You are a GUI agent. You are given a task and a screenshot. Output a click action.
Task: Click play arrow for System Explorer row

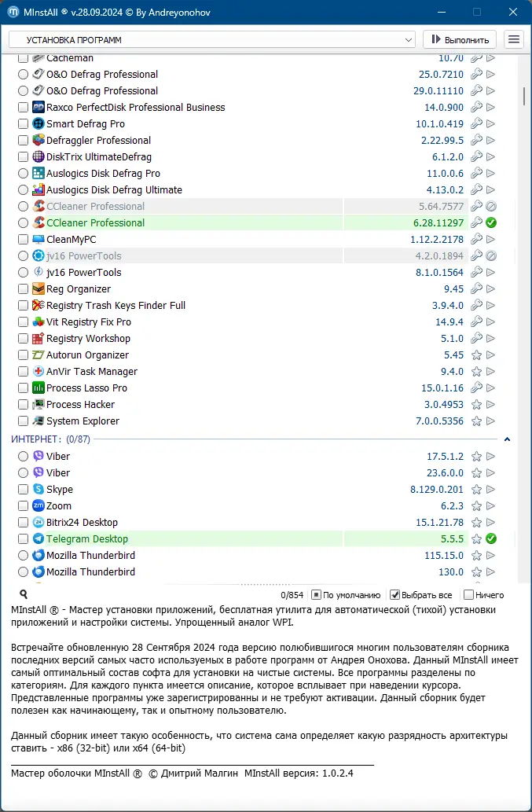pyautogui.click(x=490, y=421)
